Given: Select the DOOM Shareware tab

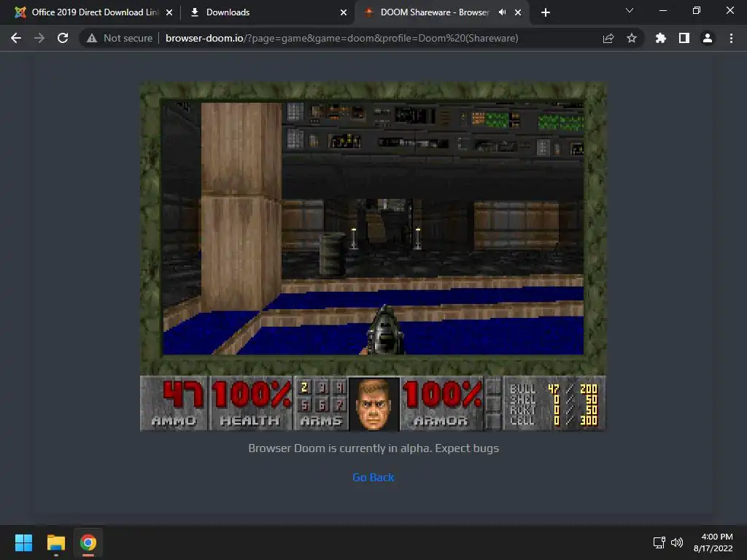Looking at the screenshot, I should [441, 12].
